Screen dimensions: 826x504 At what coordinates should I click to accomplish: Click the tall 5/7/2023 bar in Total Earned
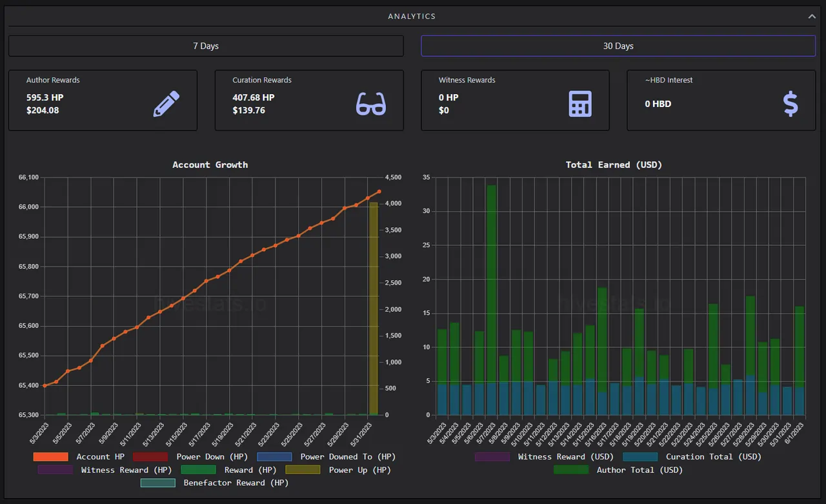click(x=491, y=300)
